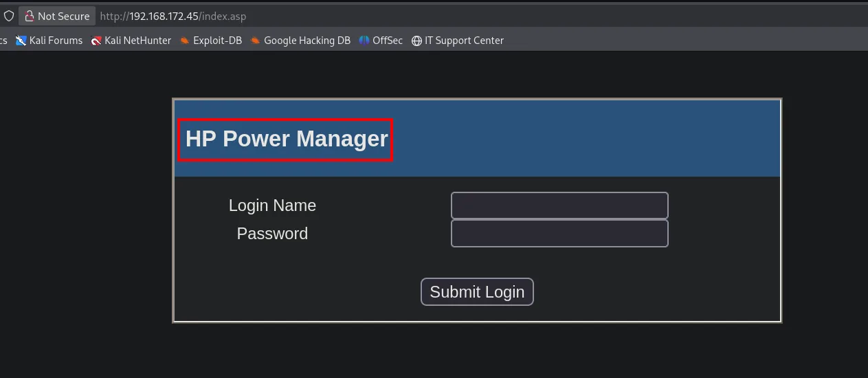Click the HP Power Manager heading

click(287, 139)
